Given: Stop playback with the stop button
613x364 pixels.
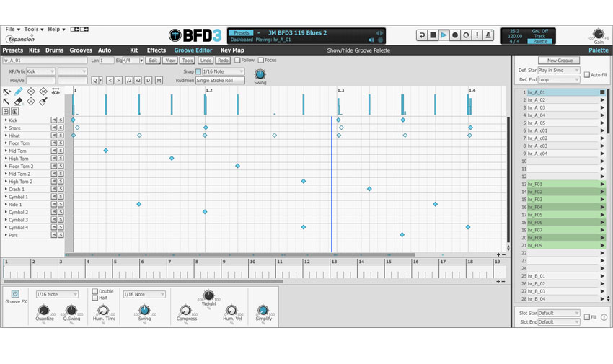Looking at the screenshot, I should click(433, 35).
